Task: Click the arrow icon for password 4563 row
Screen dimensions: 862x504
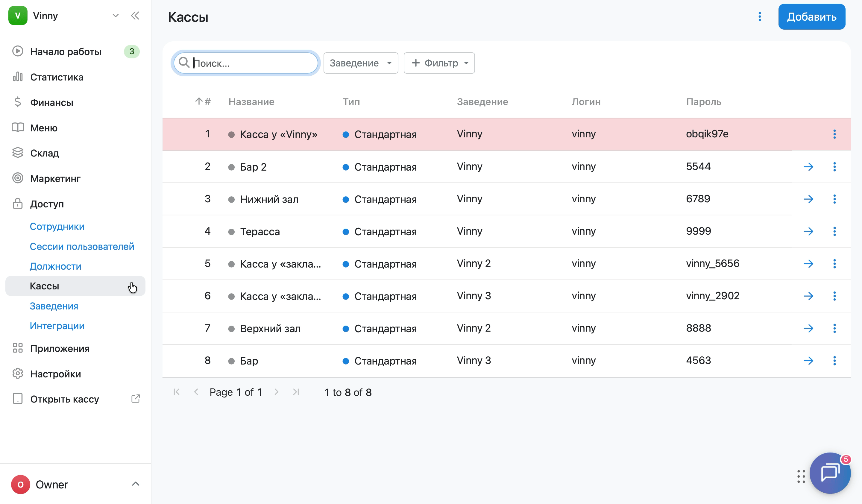Action: click(808, 361)
